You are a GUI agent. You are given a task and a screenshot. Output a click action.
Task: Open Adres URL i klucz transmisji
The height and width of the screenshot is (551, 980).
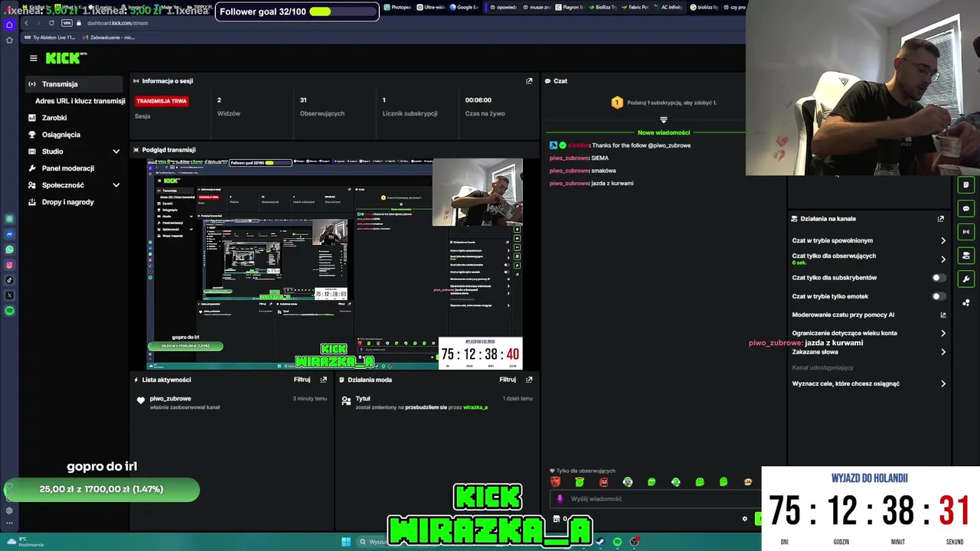pyautogui.click(x=80, y=101)
